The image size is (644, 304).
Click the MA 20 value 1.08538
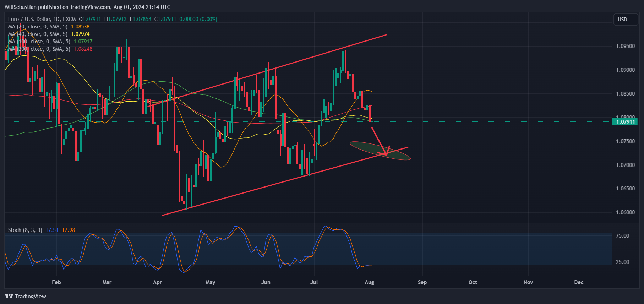pyautogui.click(x=80, y=27)
